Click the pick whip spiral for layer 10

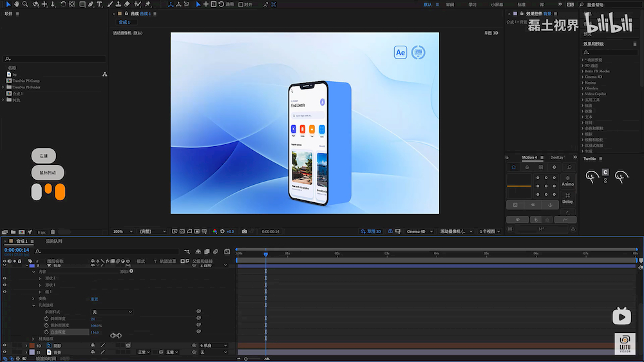click(x=194, y=345)
